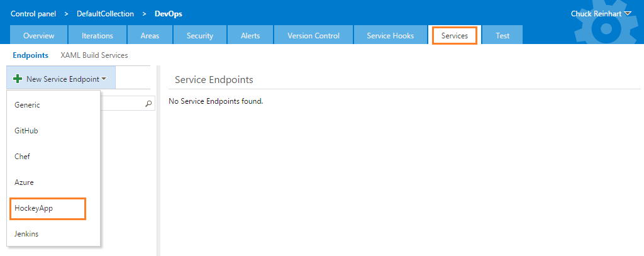Open the Iterations tab
This screenshot has width=644, height=256.
point(97,36)
